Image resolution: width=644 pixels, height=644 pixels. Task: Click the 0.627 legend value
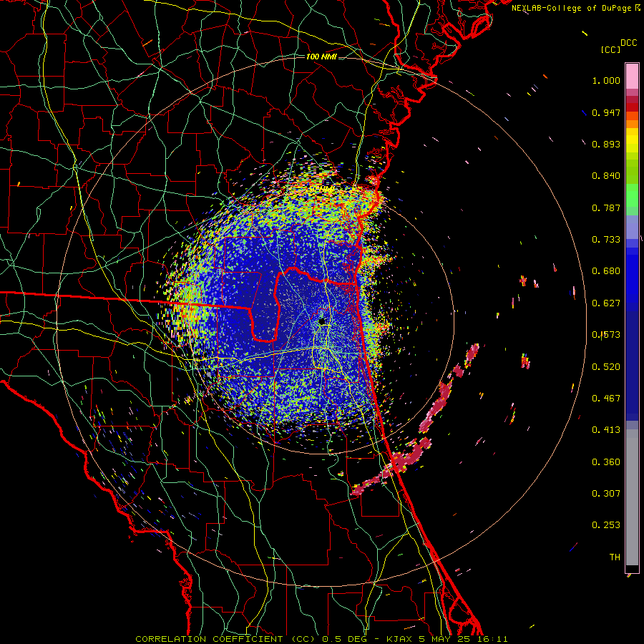click(x=606, y=303)
